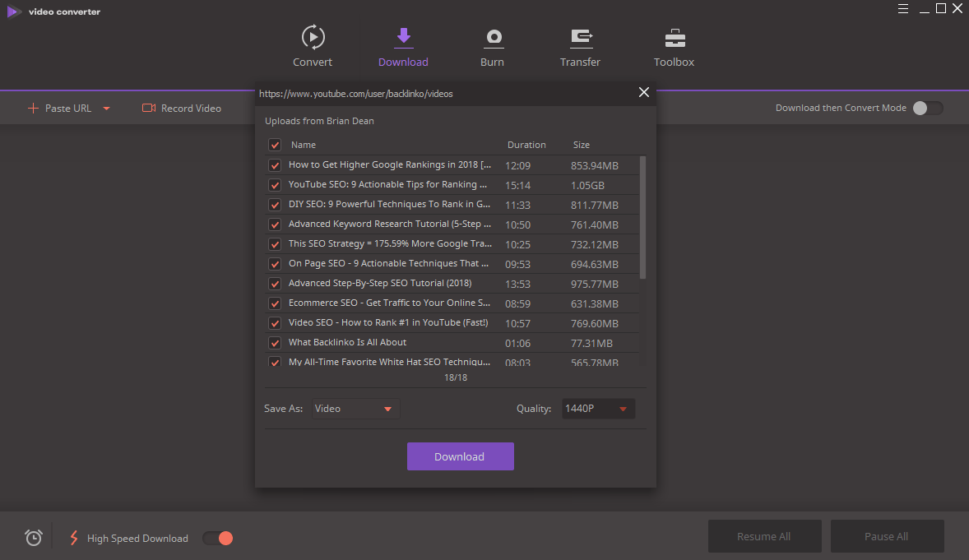Open the Save As Video dropdown
Image resolution: width=969 pixels, height=560 pixels.
[355, 409]
